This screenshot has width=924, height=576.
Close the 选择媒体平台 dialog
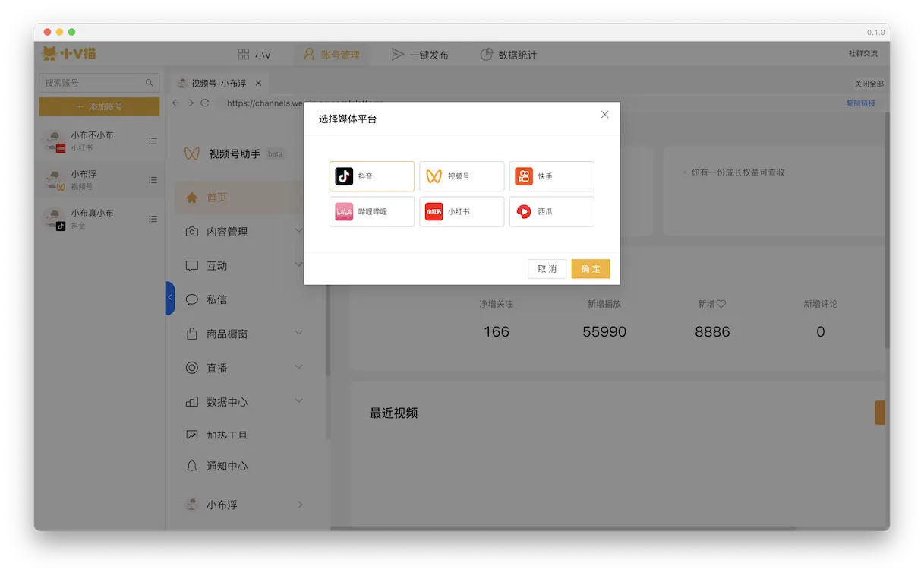[604, 115]
